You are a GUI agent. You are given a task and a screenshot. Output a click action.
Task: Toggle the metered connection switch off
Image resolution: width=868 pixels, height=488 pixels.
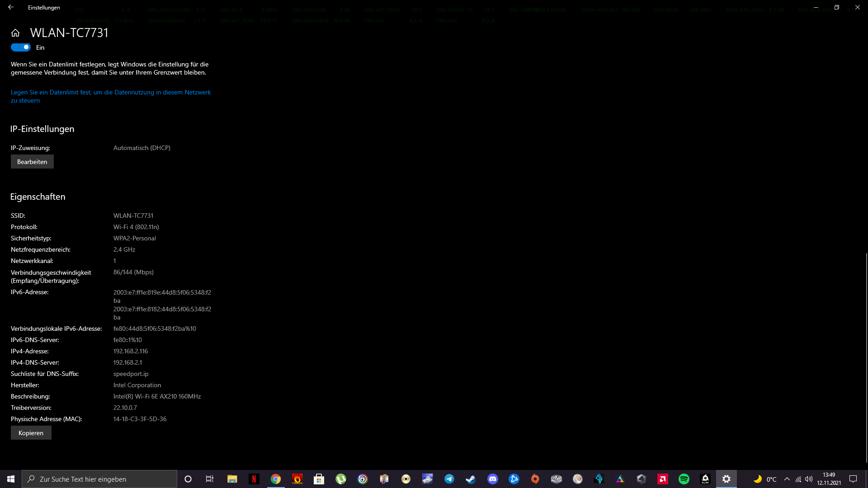tap(21, 47)
